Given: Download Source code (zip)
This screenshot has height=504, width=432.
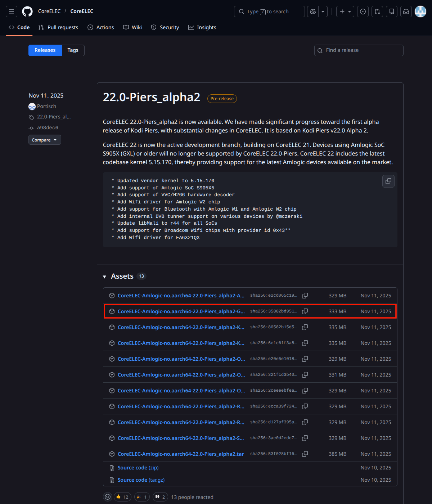Looking at the screenshot, I should tap(138, 468).
